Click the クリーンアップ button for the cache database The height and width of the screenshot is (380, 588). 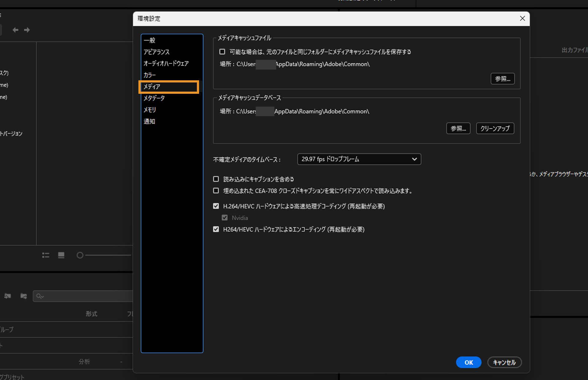(x=495, y=128)
